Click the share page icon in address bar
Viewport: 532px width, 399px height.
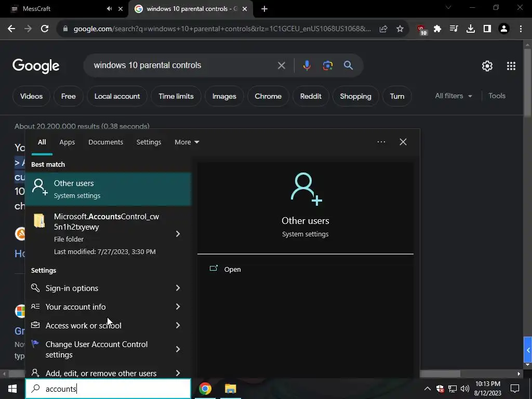[383, 29]
